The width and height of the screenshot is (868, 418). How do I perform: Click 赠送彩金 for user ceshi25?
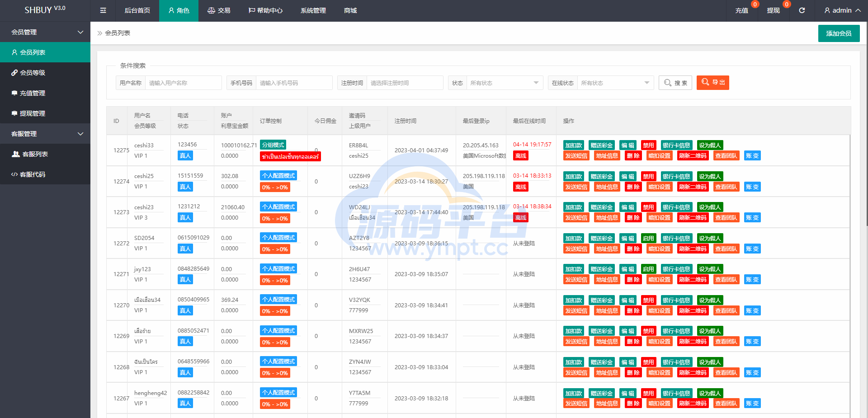coord(602,176)
